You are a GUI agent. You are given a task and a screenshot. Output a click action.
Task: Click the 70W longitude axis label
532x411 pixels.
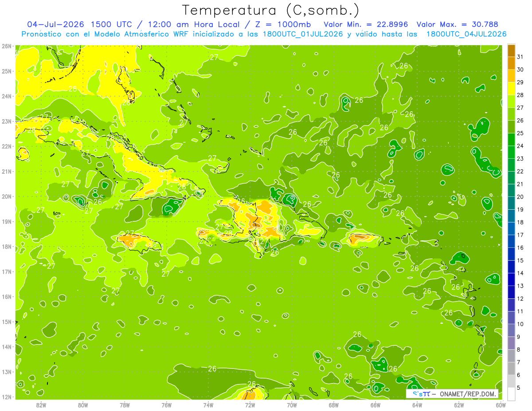(x=292, y=405)
